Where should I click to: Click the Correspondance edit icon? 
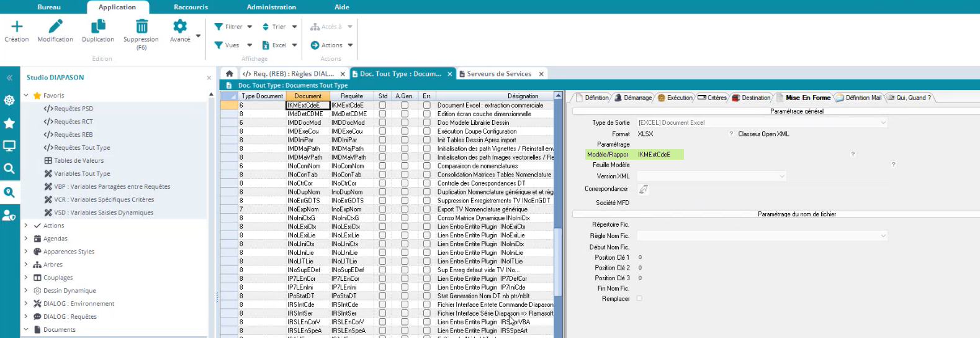644,189
